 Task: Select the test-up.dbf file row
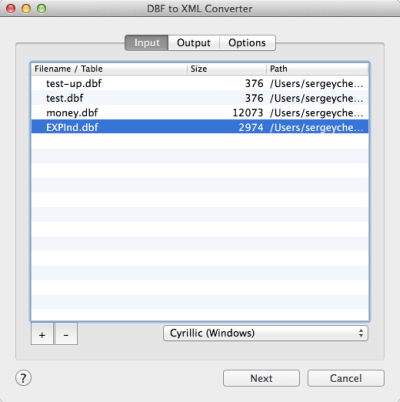point(200,83)
